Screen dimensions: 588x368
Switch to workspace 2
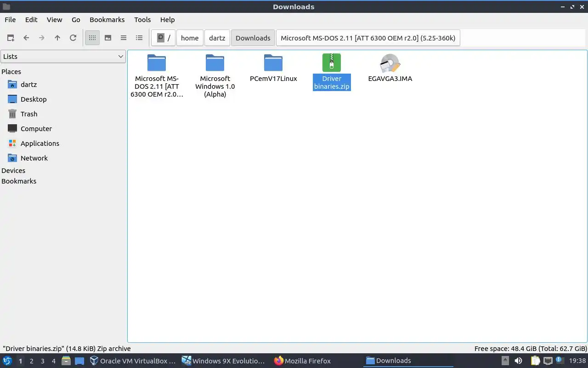(x=31, y=361)
